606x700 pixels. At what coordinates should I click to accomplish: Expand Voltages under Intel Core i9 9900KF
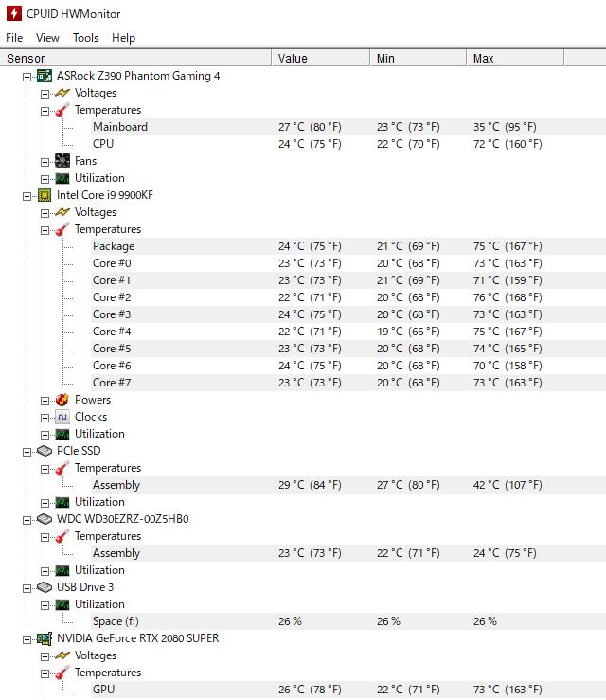point(45,213)
